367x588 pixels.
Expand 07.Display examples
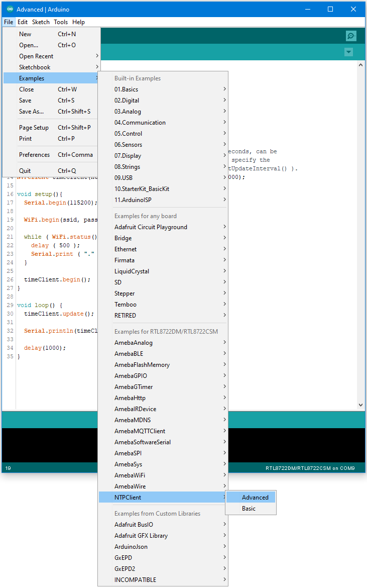pos(163,156)
